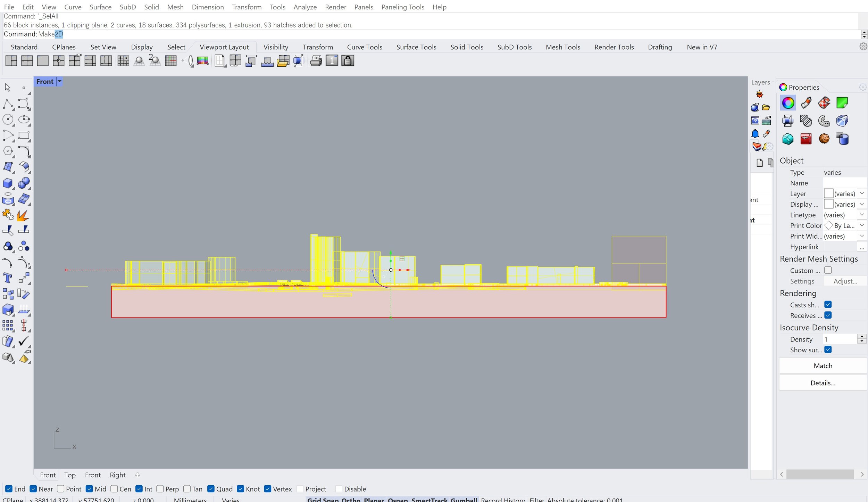868x502 pixels.
Task: Click the Details... button
Action: [823, 383]
